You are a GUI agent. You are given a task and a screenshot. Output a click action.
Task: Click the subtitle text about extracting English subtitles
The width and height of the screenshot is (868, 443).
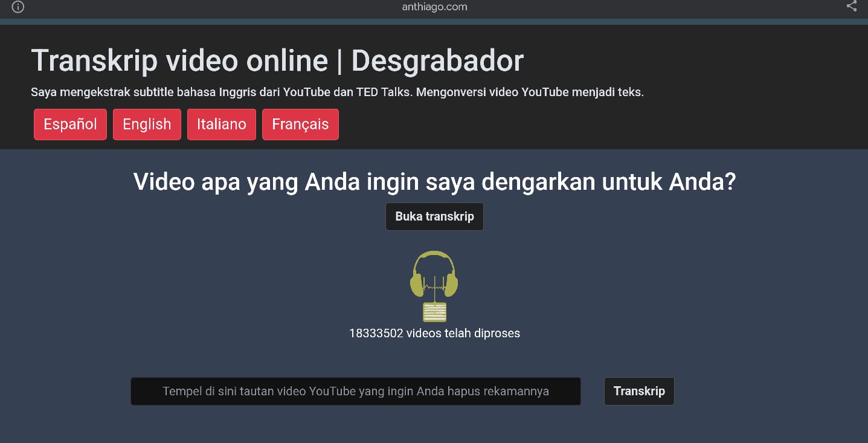(x=336, y=92)
